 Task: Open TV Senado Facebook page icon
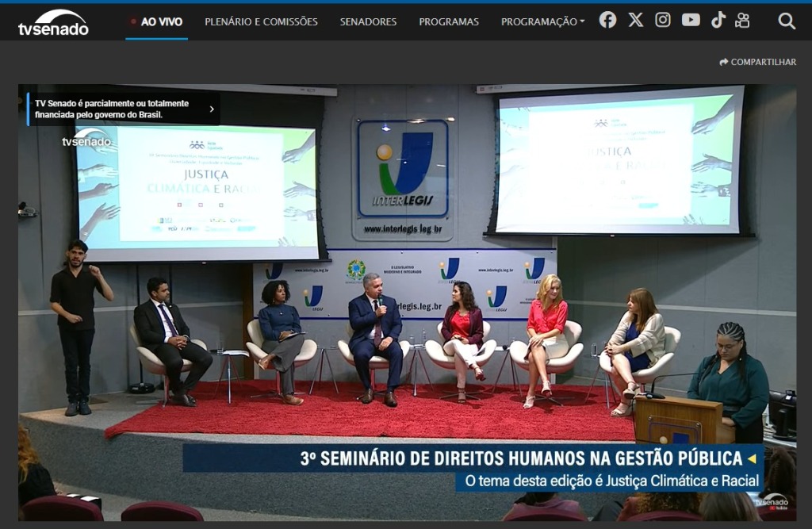point(607,20)
